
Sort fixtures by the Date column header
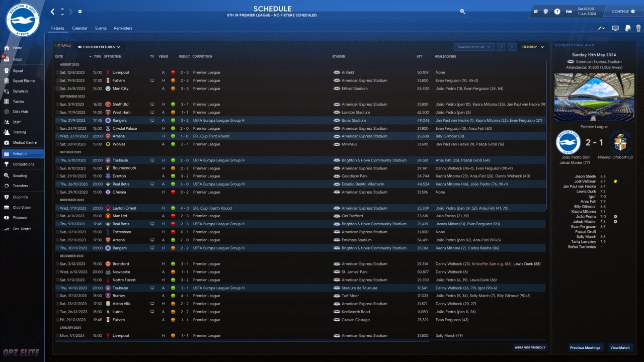pos(59,56)
